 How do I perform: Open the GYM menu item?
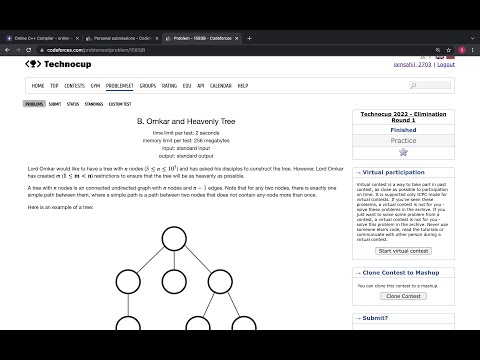(95, 86)
